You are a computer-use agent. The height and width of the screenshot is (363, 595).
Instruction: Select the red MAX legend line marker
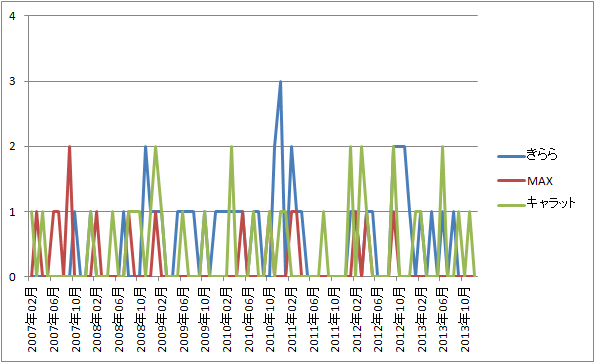pos(512,181)
